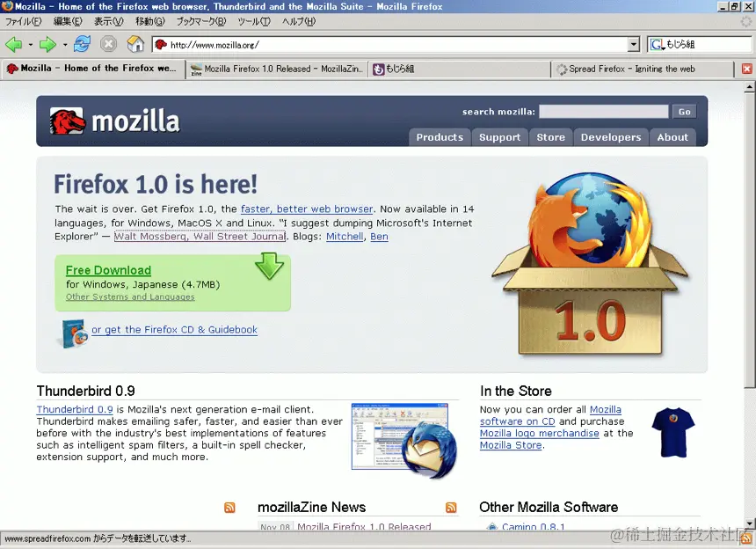Image resolution: width=756 pixels, height=549 pixels.
Task: Close the current tab with red X
Action: (x=747, y=69)
